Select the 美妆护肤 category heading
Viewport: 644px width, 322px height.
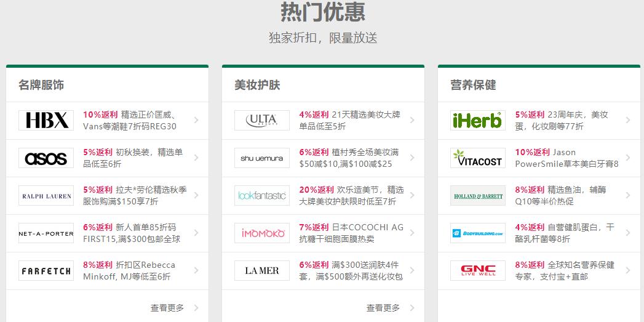[257, 85]
